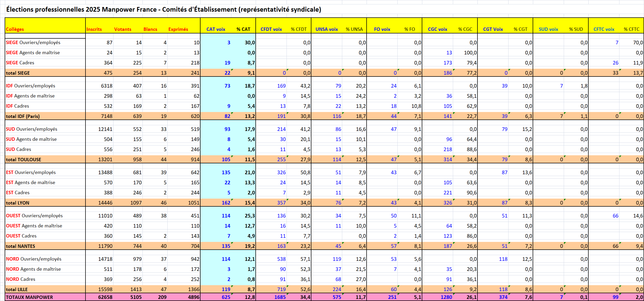Click the 'total LILLE' row label
This screenshot has width=644, height=301.
(17, 290)
